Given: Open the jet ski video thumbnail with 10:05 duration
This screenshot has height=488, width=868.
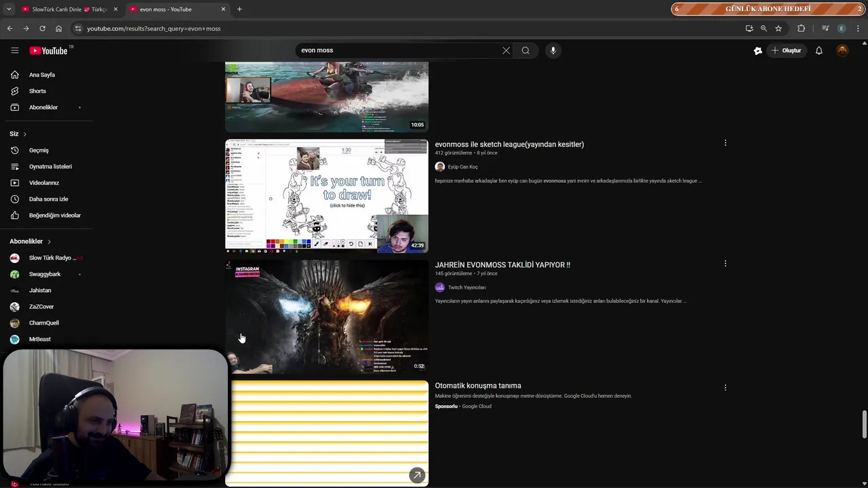Looking at the screenshot, I should 327,97.
